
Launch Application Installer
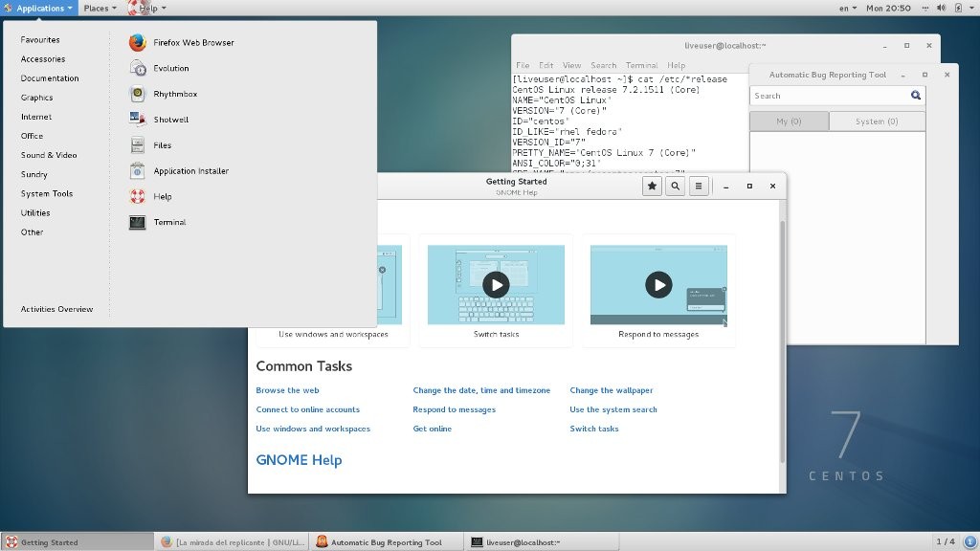[179, 170]
